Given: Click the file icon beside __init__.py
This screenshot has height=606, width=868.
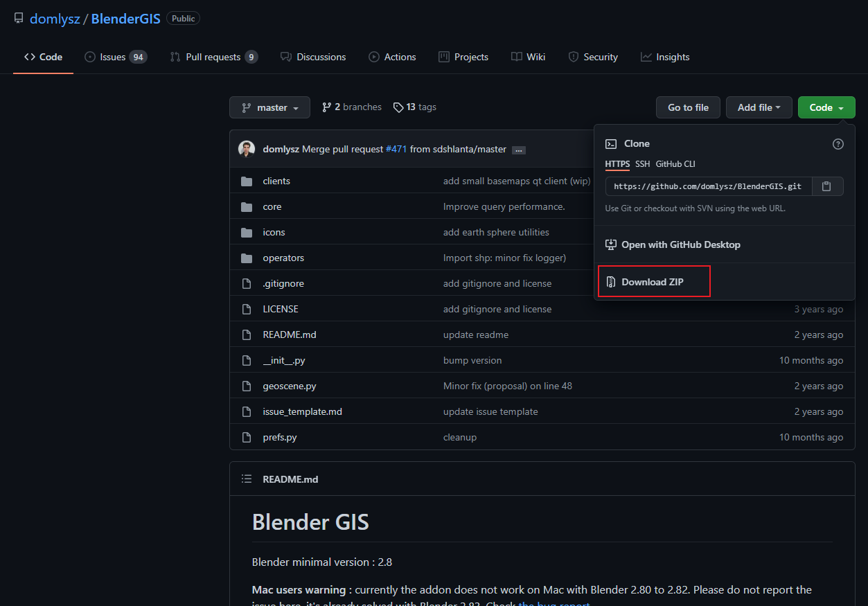Looking at the screenshot, I should coord(246,361).
